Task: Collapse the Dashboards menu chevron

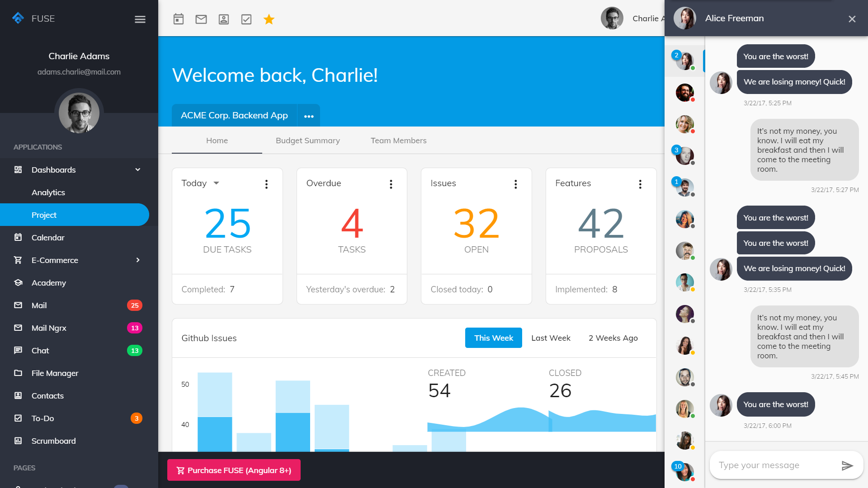Action: tap(138, 169)
